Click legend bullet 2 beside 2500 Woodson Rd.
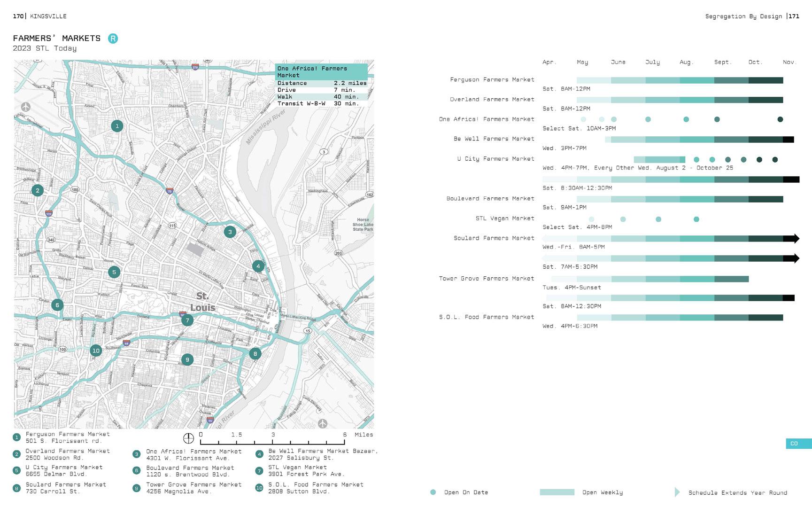The image size is (812, 507). pyautogui.click(x=17, y=454)
